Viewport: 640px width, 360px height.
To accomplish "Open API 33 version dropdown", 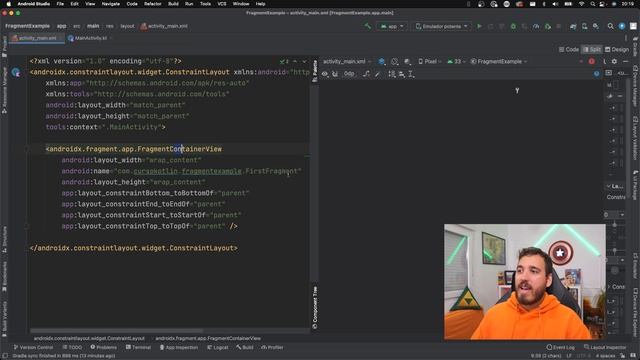I will [x=457, y=62].
